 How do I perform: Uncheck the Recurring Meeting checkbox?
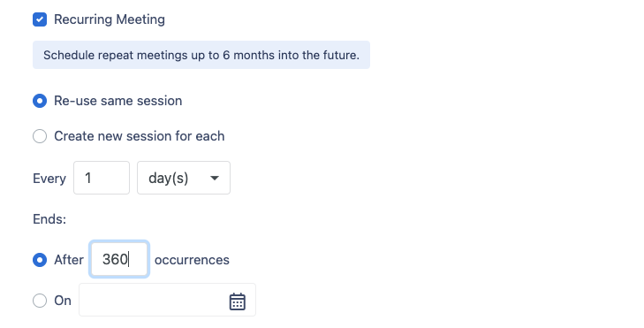click(40, 19)
